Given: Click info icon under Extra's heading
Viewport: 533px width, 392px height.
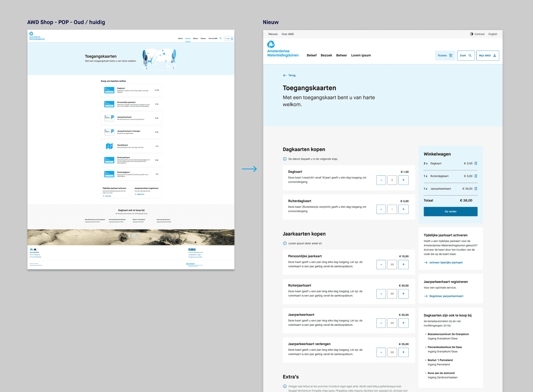Looking at the screenshot, I should click(x=285, y=386).
